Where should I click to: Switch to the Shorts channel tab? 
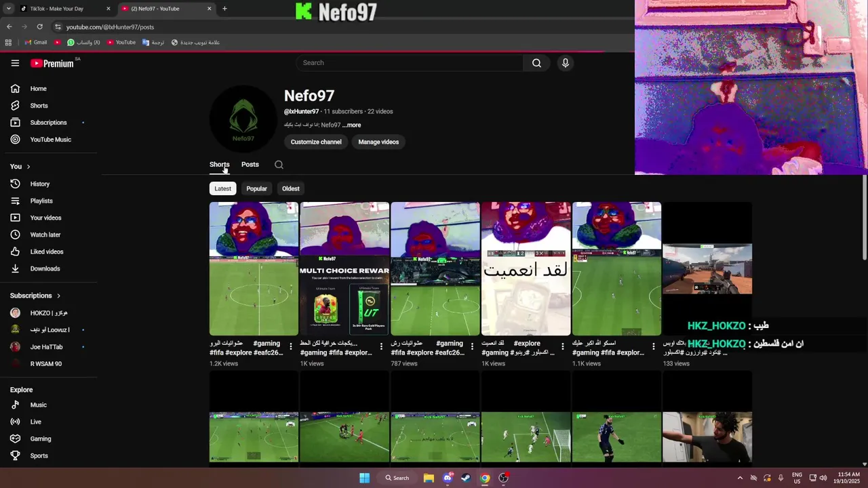point(219,165)
